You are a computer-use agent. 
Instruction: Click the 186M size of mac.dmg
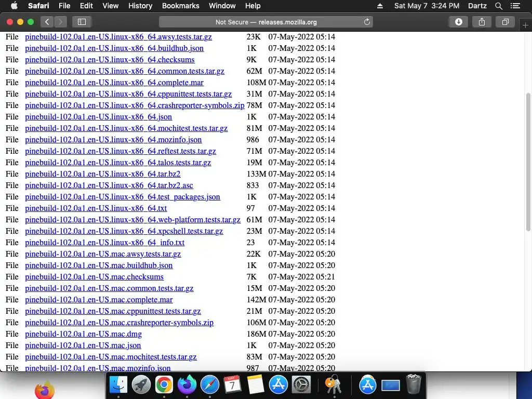pos(257,334)
